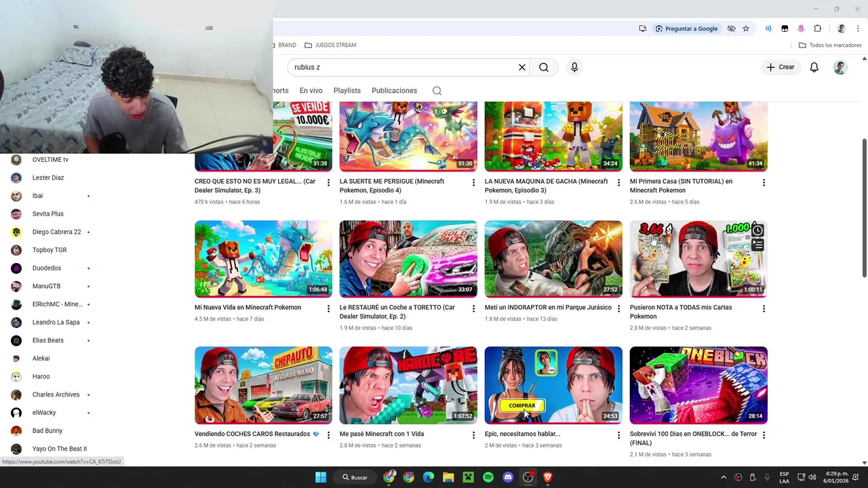Screen dimensions: 868x488
Task: Click the install app icon in address bar
Action: point(643,28)
